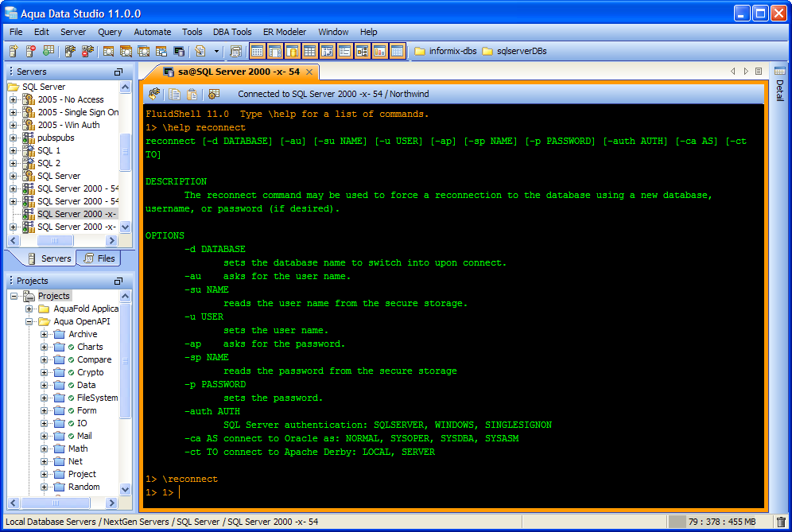Open the Query menu
The image size is (792, 532).
tap(110, 32)
